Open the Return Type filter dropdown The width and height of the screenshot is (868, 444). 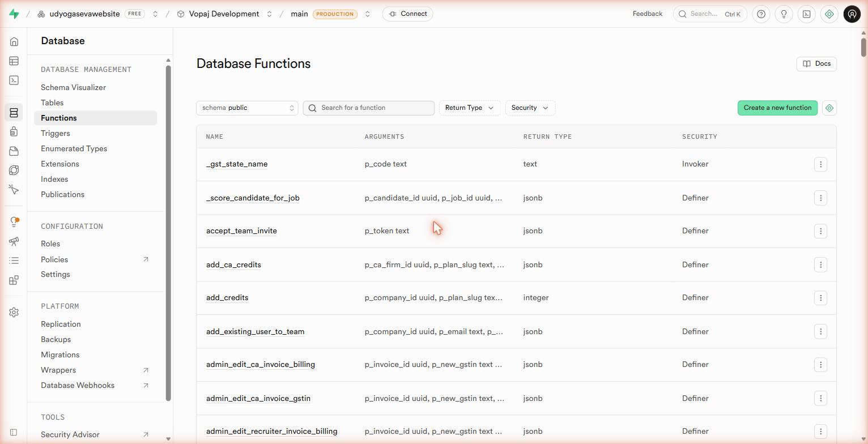tap(470, 108)
